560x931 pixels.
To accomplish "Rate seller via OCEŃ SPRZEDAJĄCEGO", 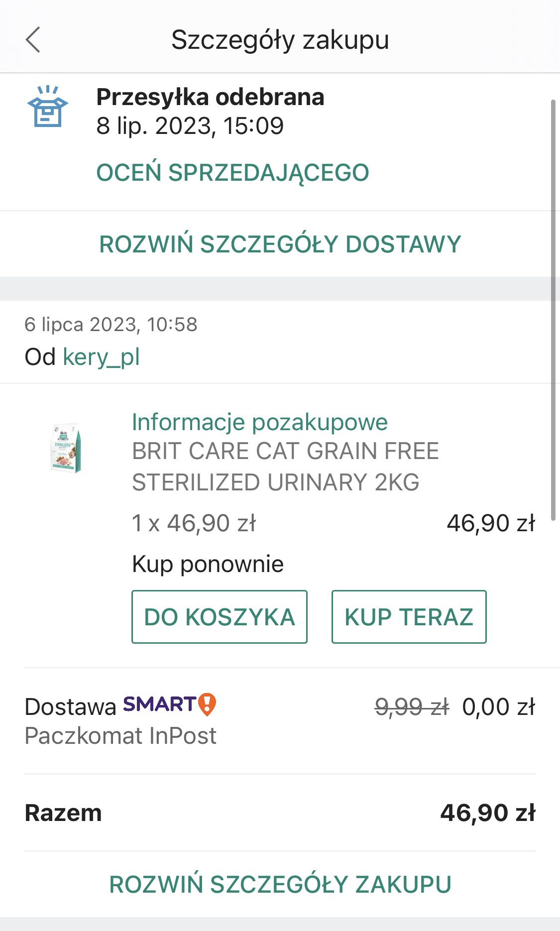I will (x=232, y=173).
